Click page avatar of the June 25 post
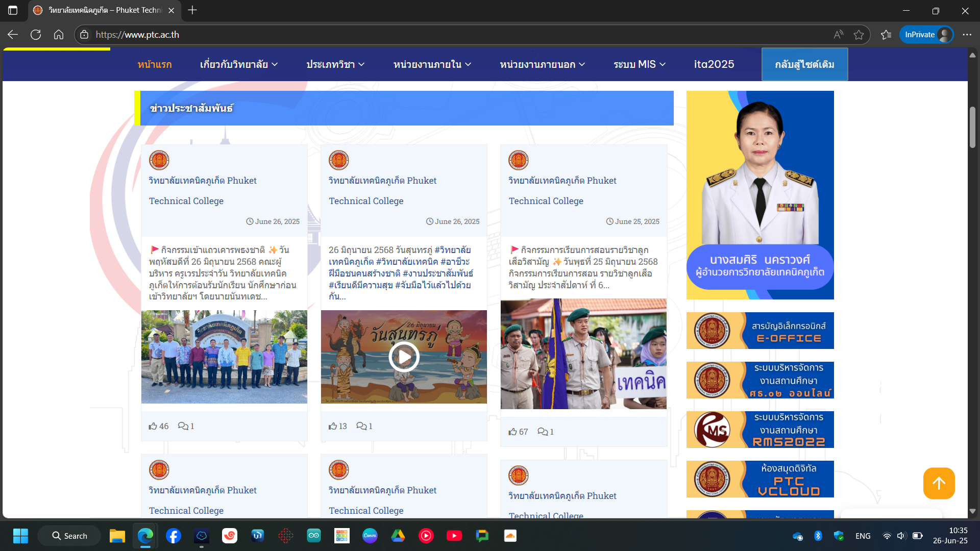The image size is (980, 551). point(518,160)
